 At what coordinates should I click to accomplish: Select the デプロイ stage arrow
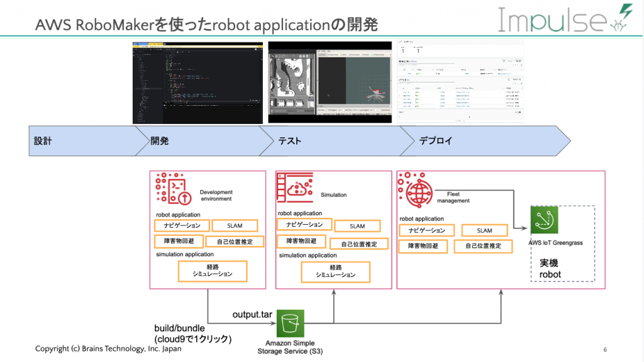[486, 140]
